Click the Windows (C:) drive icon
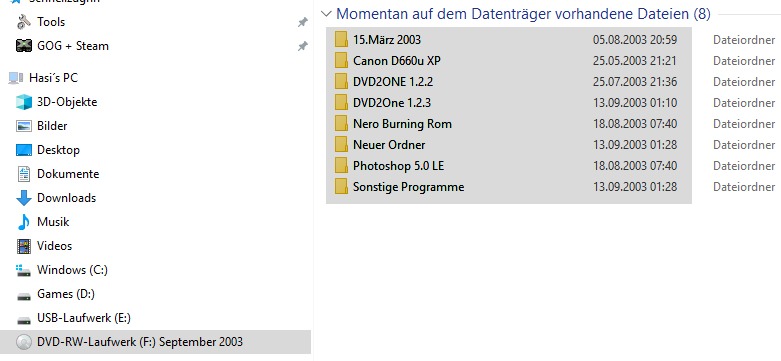 click(x=23, y=270)
